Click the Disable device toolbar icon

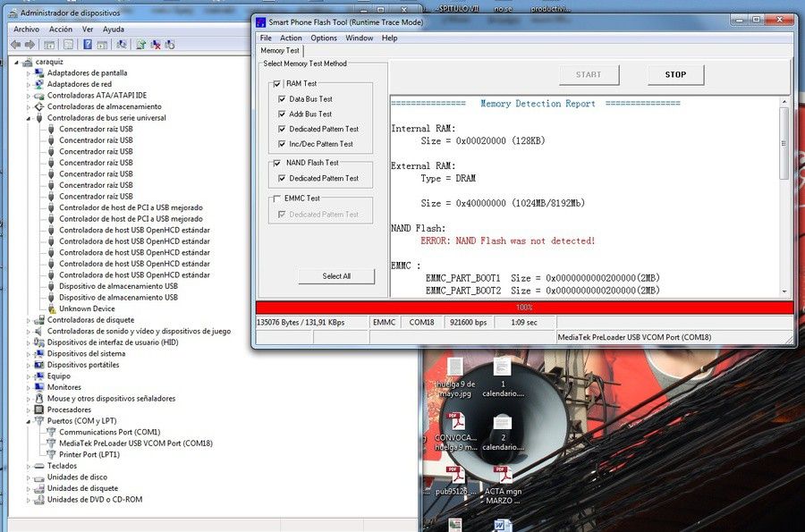tap(170, 45)
